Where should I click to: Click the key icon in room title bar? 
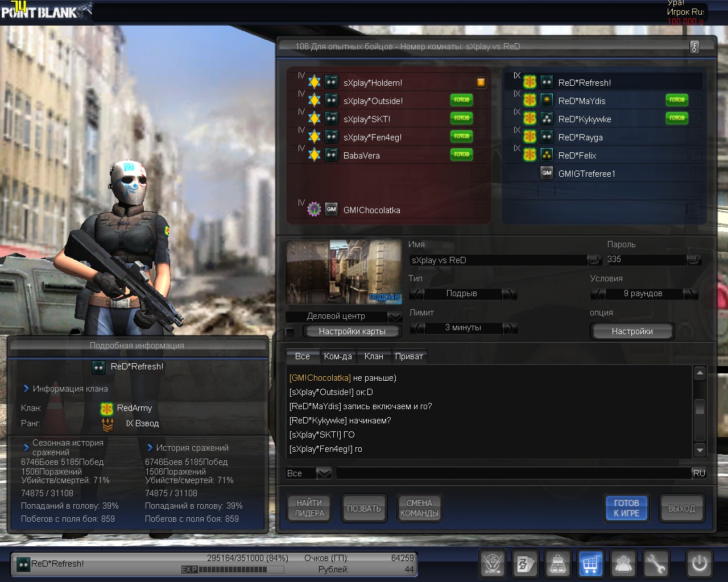pyautogui.click(x=694, y=47)
